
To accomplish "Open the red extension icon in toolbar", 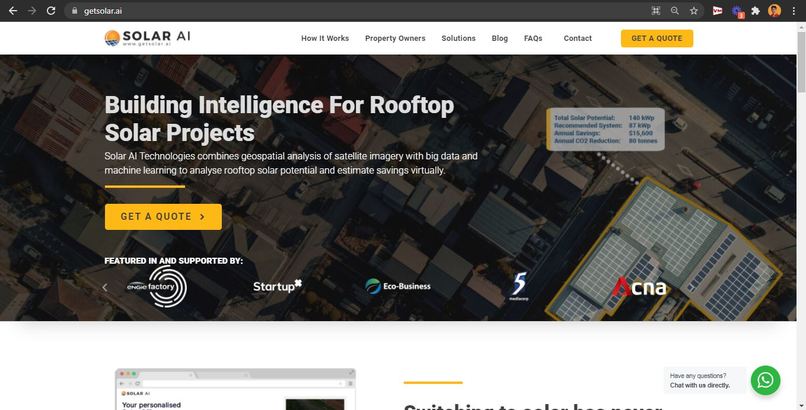I will [x=717, y=11].
